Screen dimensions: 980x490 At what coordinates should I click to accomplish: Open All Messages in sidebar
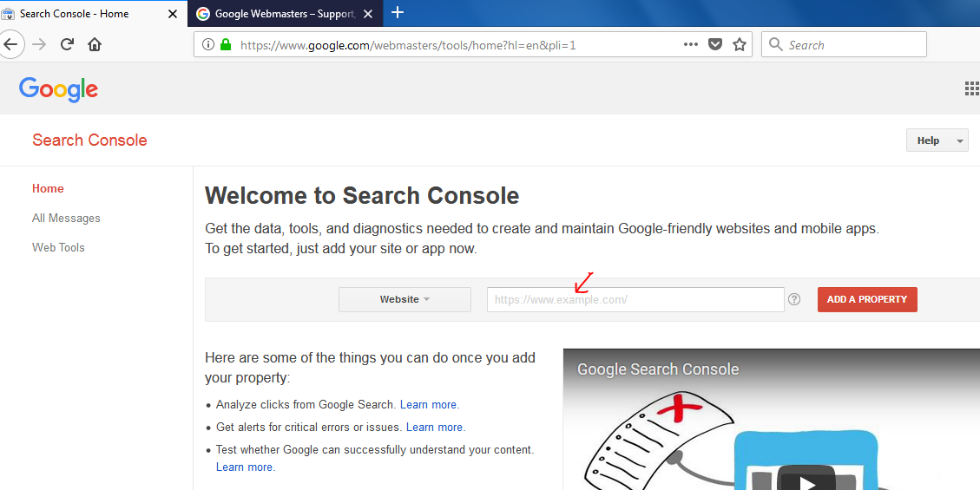[66, 218]
